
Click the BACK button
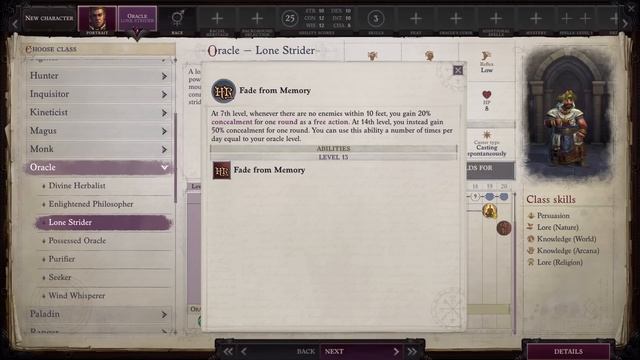[x=306, y=351]
